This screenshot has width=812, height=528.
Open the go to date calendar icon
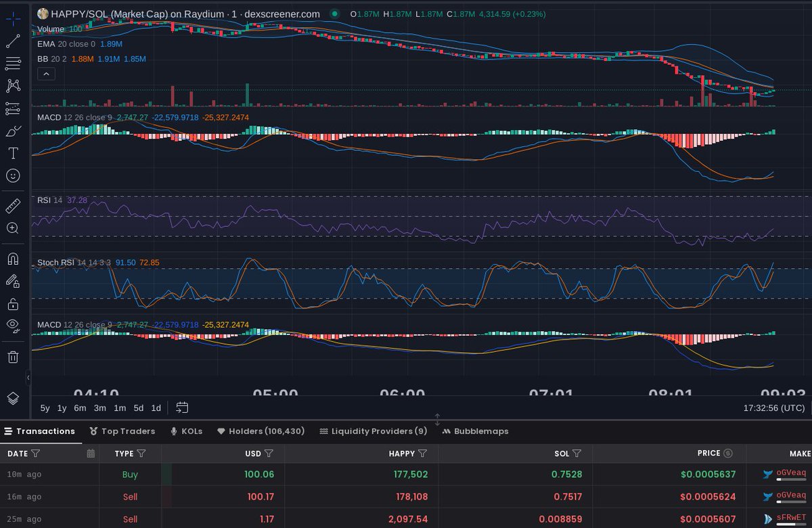182,408
